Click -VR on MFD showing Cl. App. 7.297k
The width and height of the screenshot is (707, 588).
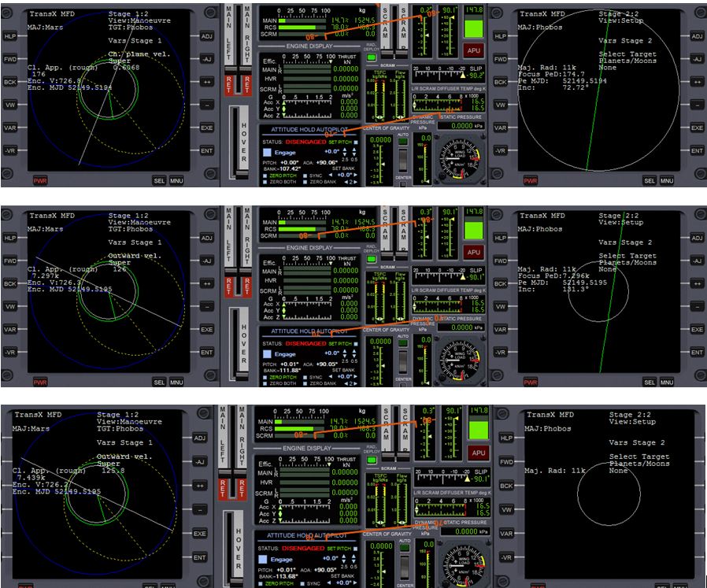point(10,352)
